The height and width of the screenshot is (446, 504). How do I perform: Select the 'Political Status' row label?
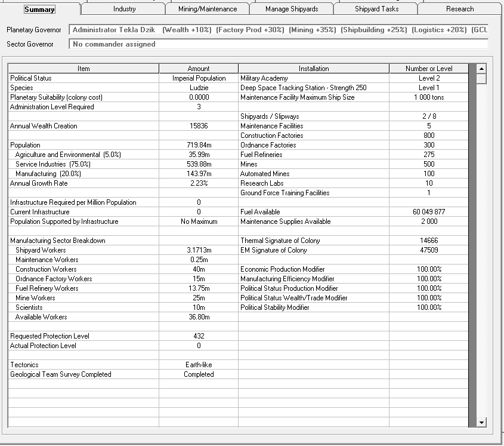[x=31, y=78]
